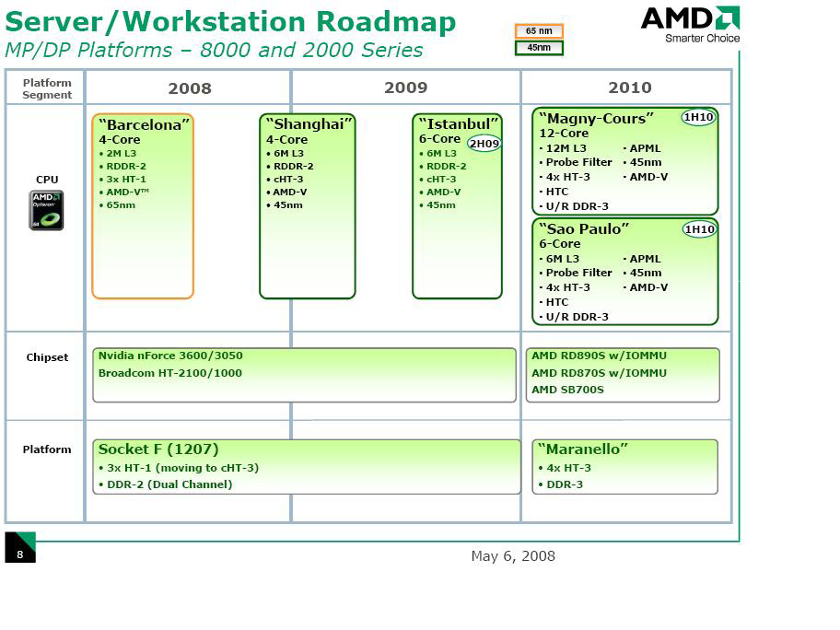Click the 1H10 badge on the Sao Paulo card
Image resolution: width=840 pixels, height=630 pixels.
700,229
